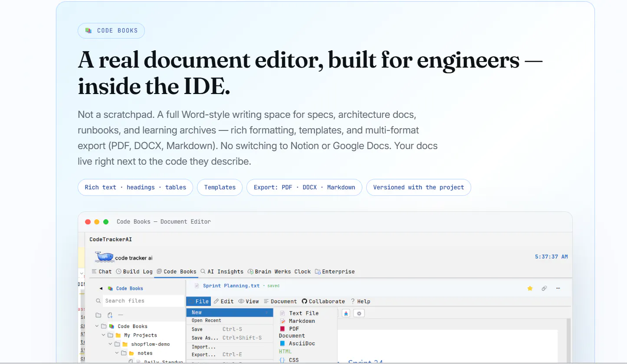
Task: Open the Edit menu
Action: (223, 302)
